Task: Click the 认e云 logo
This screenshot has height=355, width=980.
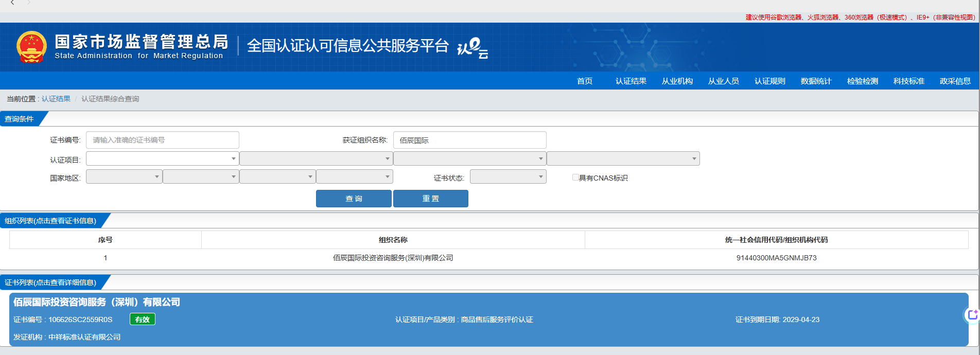Action: (x=472, y=48)
